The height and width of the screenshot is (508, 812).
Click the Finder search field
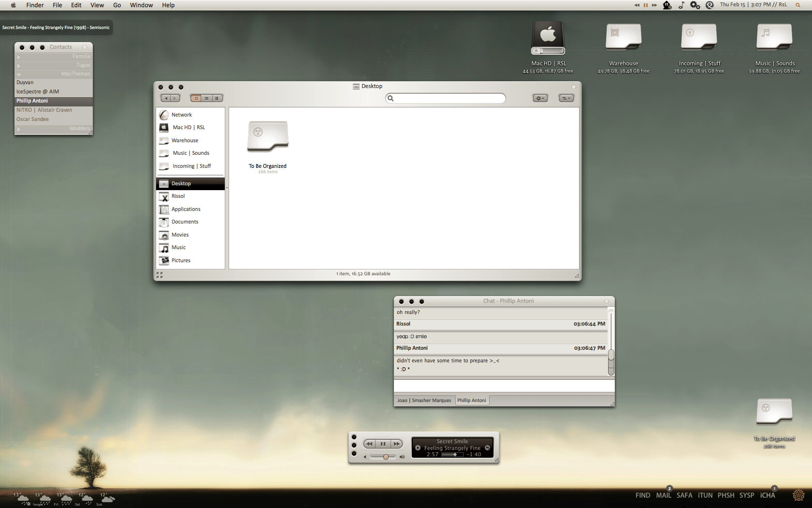446,98
